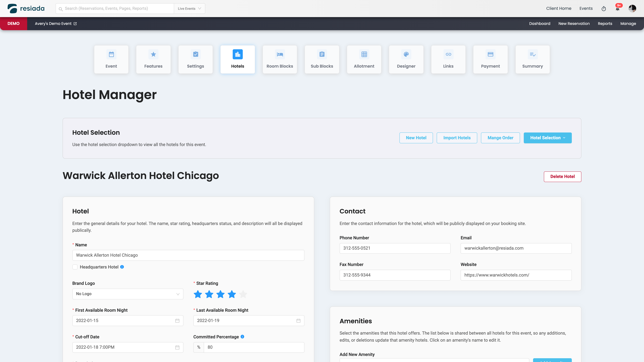644x362 pixels.
Task: Enable the Headquarters Hotel checkbox
Action: tap(75, 267)
